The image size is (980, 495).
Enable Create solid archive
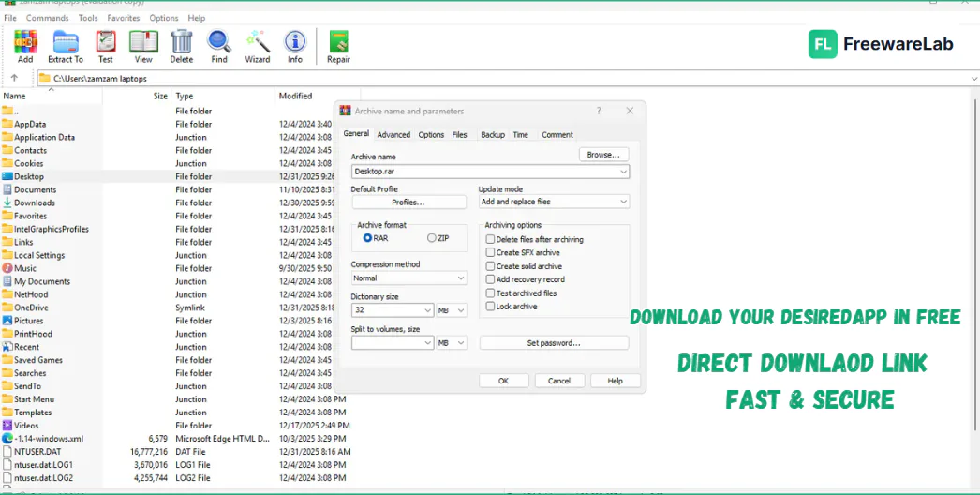point(490,266)
